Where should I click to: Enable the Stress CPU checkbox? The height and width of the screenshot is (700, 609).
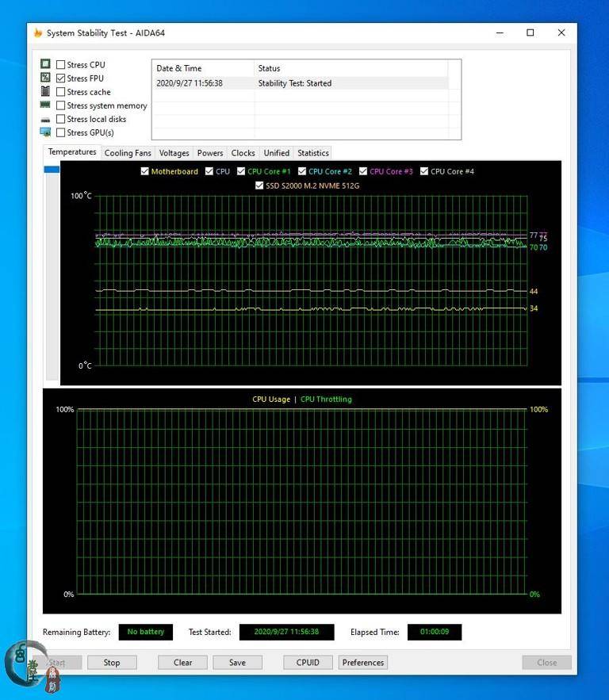[x=61, y=65]
